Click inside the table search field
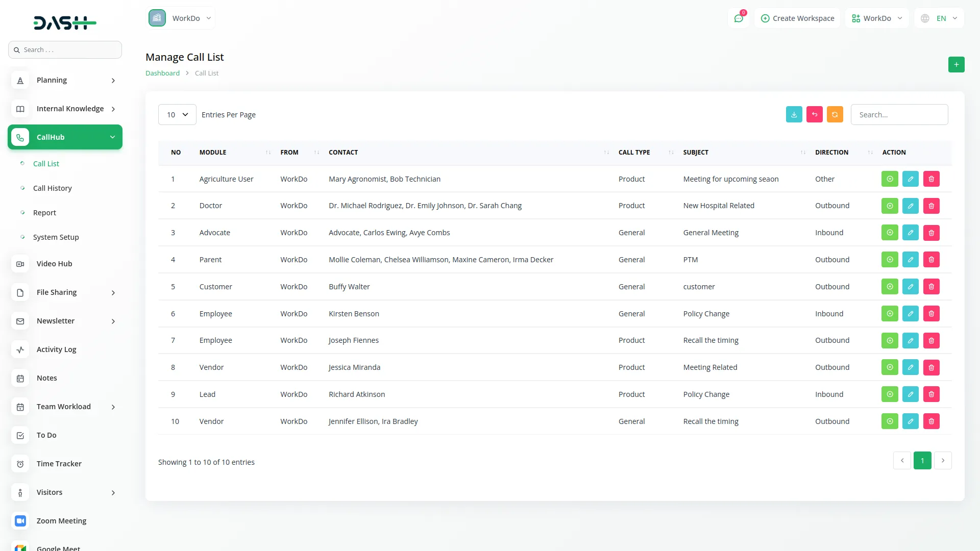 (899, 114)
